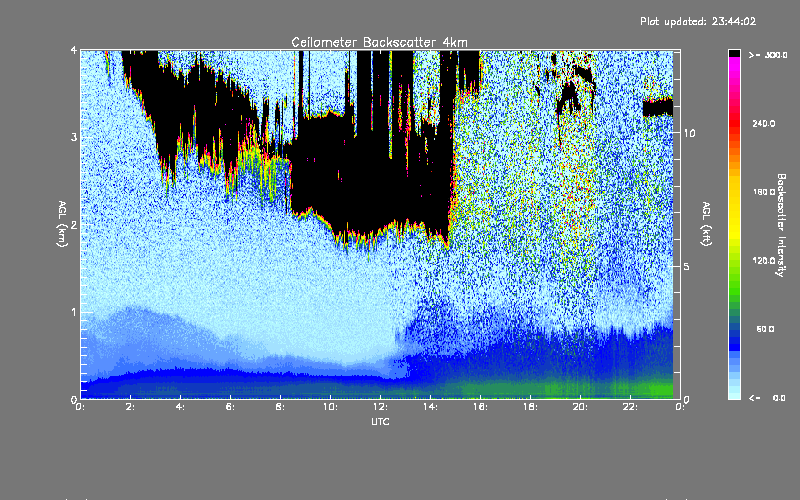Click the "3" tick on the AGL (km) axis
Viewport: 800px width, 500px height.
pos(74,138)
